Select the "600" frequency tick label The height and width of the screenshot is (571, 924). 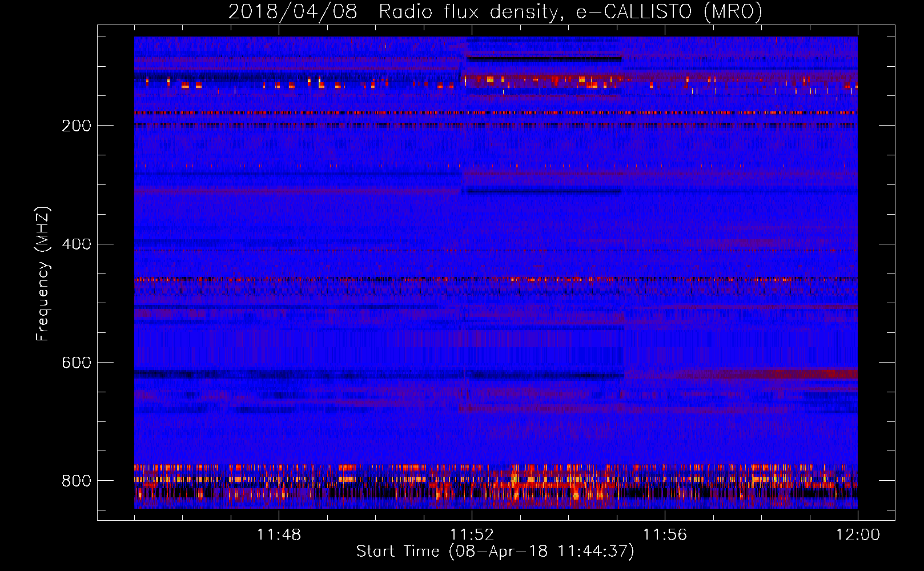(x=77, y=363)
